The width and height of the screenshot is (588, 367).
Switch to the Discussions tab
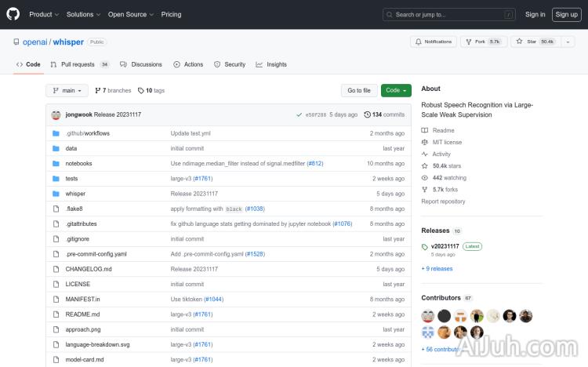(141, 64)
